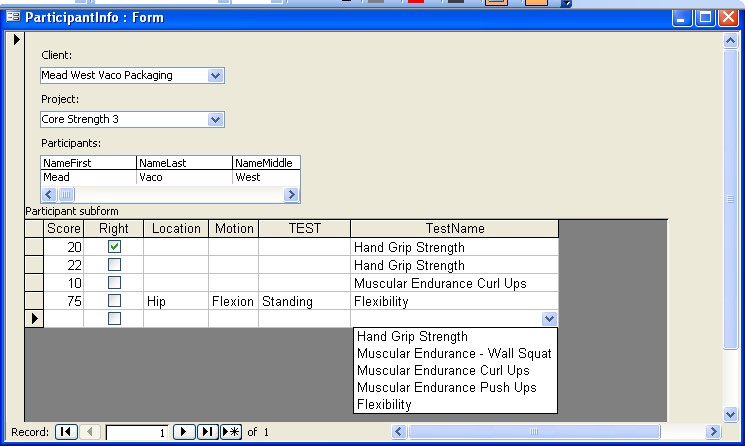The width and height of the screenshot is (745, 446).
Task: Choose Muscular Endurance Curl Ups from list
Action: click(455, 370)
